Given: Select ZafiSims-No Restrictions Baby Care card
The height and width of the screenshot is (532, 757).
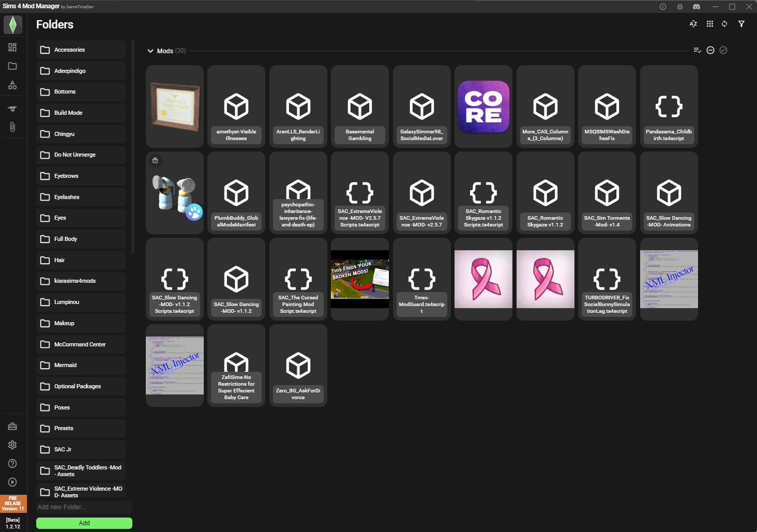Looking at the screenshot, I should [236, 366].
